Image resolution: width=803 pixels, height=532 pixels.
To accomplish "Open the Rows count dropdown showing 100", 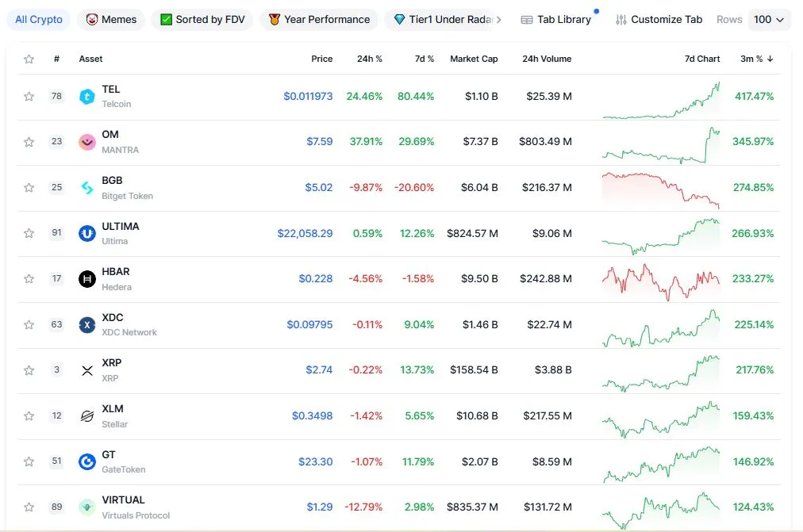I will pyautogui.click(x=769, y=20).
